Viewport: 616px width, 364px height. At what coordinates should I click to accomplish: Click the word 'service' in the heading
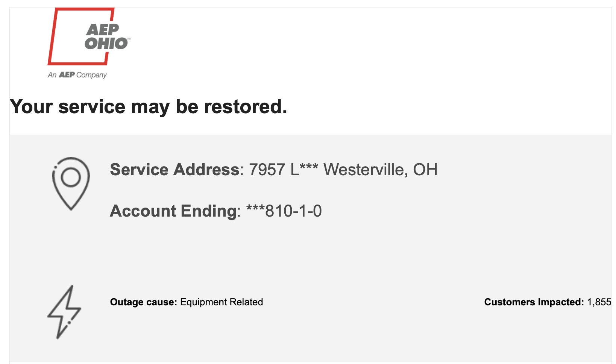click(92, 107)
